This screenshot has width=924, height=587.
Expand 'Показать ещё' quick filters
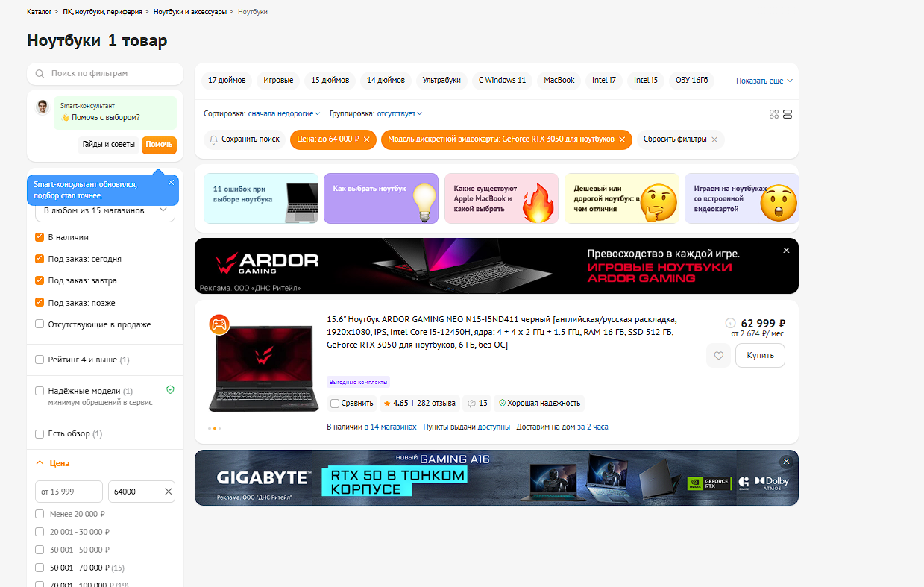coord(764,81)
